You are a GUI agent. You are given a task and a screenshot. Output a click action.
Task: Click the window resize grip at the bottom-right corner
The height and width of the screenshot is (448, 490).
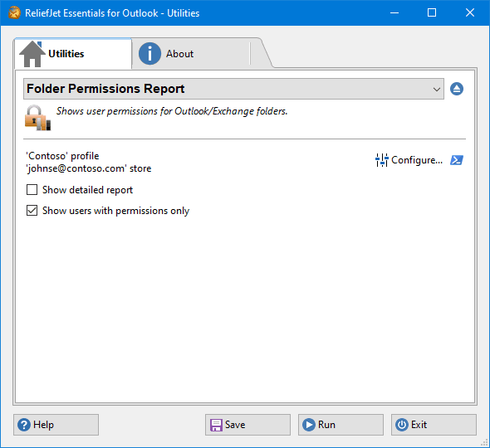tap(484, 442)
